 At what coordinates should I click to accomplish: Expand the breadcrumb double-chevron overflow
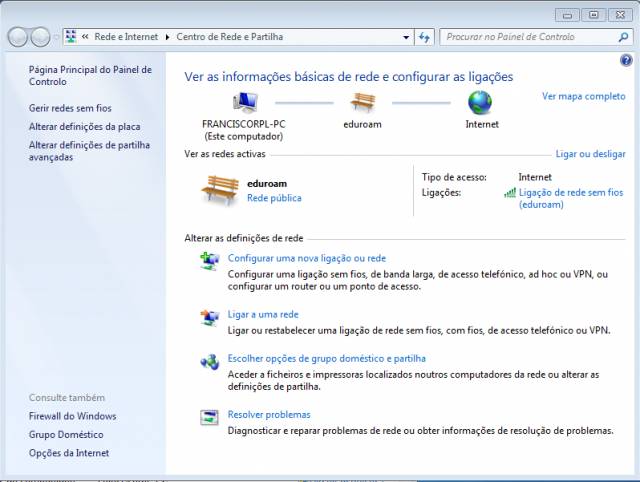point(85,37)
